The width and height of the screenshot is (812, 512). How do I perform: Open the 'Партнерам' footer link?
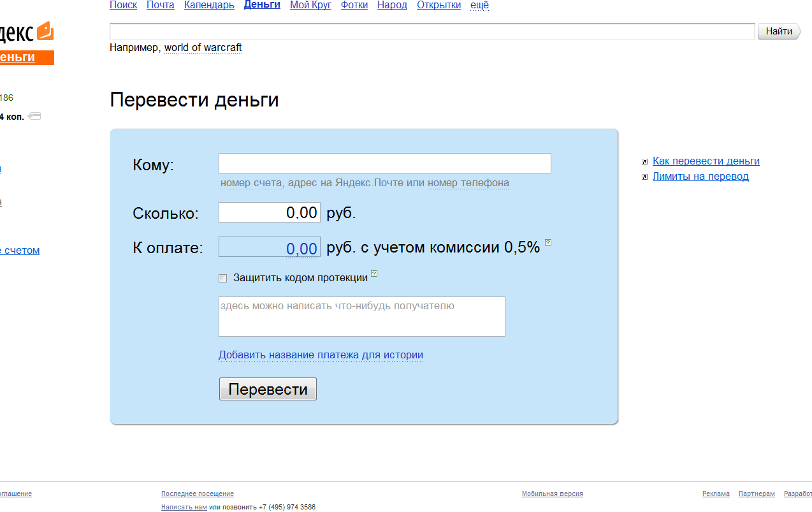click(757, 494)
